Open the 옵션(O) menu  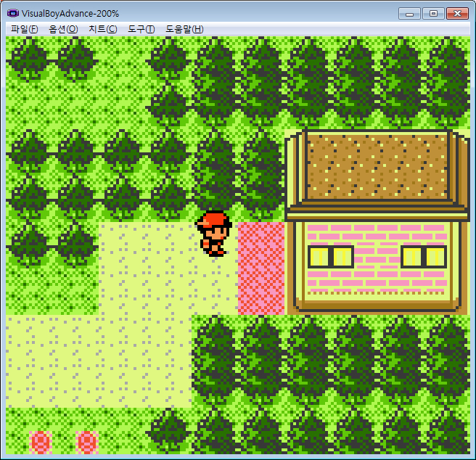(63, 29)
